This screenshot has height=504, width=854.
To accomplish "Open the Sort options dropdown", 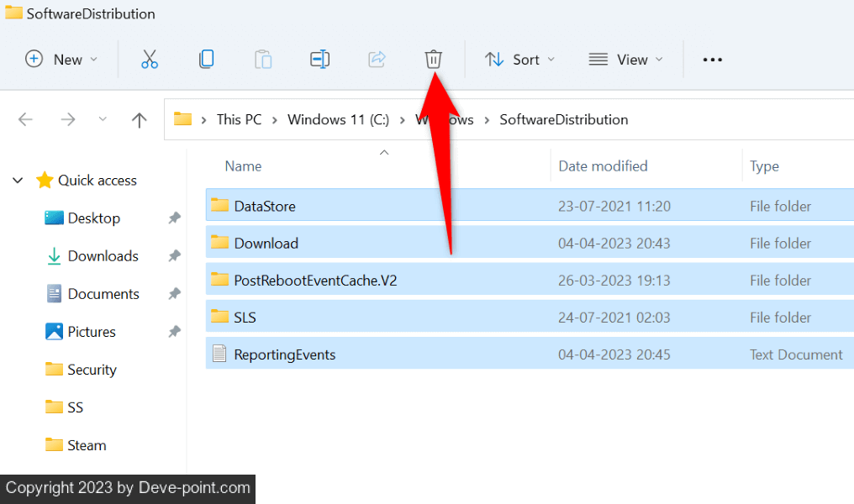I will click(519, 60).
